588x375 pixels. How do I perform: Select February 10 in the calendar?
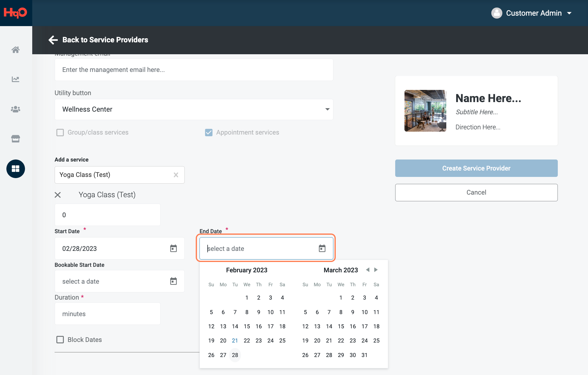[x=271, y=312]
